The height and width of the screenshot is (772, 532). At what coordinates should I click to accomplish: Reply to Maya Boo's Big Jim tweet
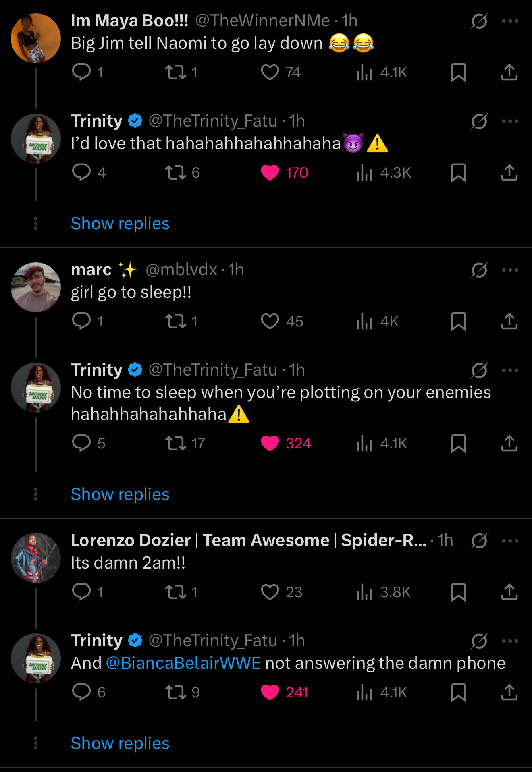point(81,73)
